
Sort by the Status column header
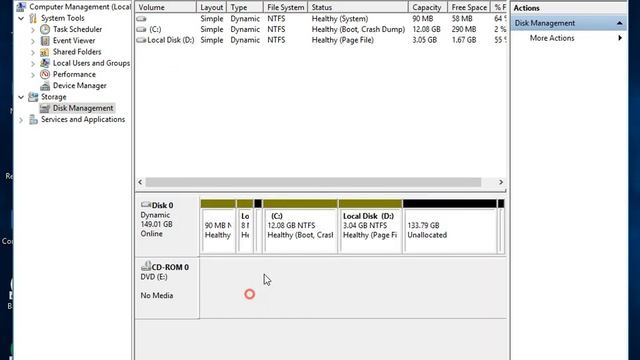pyautogui.click(x=358, y=7)
